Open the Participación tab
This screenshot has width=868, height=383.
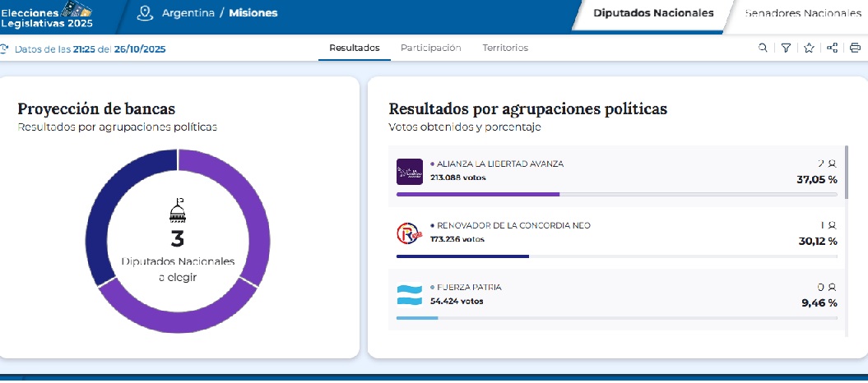(x=430, y=48)
